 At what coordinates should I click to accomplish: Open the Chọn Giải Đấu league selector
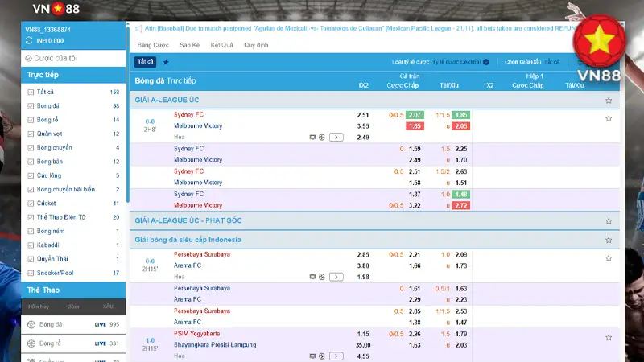coord(530,62)
